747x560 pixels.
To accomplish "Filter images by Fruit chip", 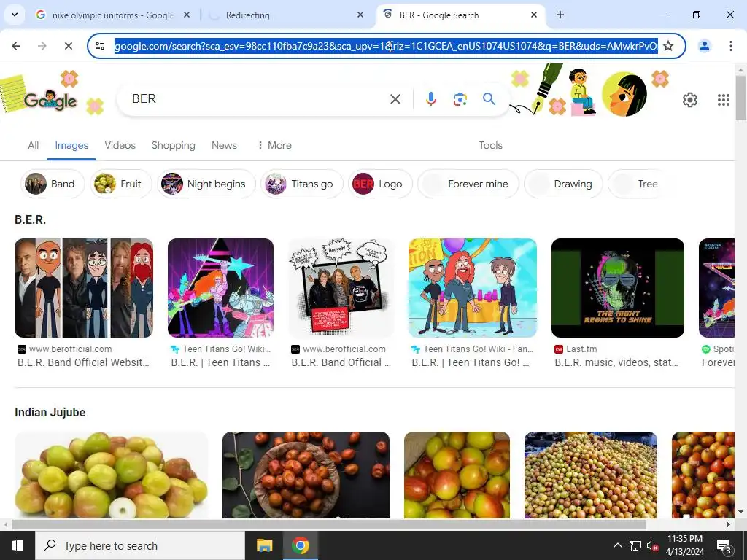I will point(120,184).
